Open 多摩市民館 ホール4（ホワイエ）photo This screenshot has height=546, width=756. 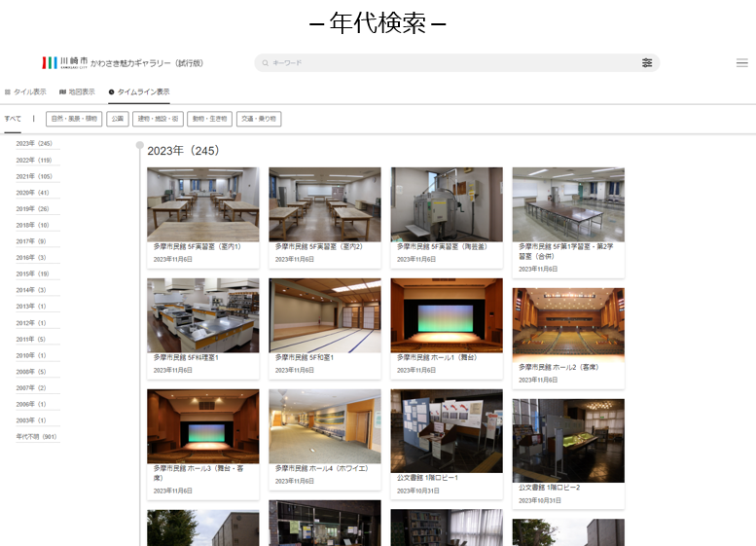(x=325, y=426)
